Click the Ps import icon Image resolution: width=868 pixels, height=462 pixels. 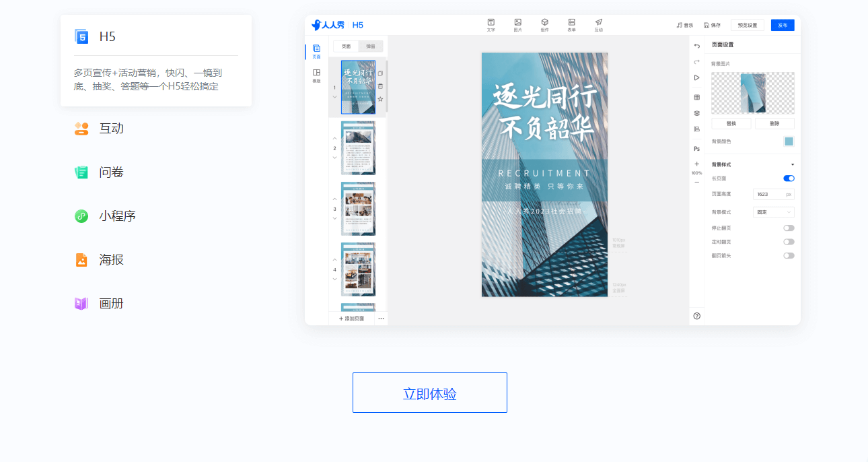(x=696, y=148)
